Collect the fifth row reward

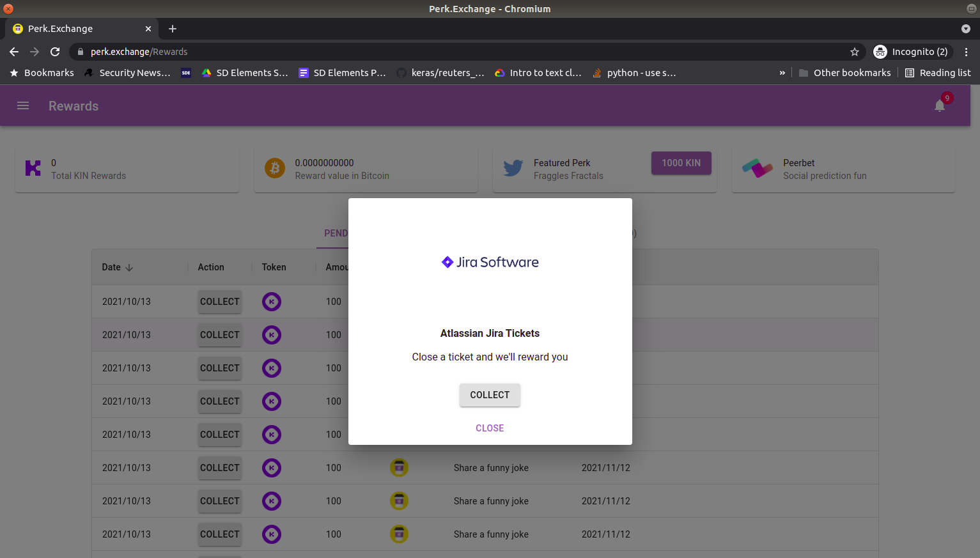[220, 435]
